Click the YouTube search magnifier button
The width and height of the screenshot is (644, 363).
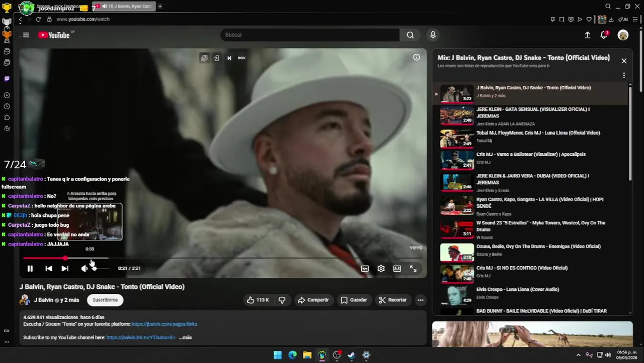coord(410,35)
